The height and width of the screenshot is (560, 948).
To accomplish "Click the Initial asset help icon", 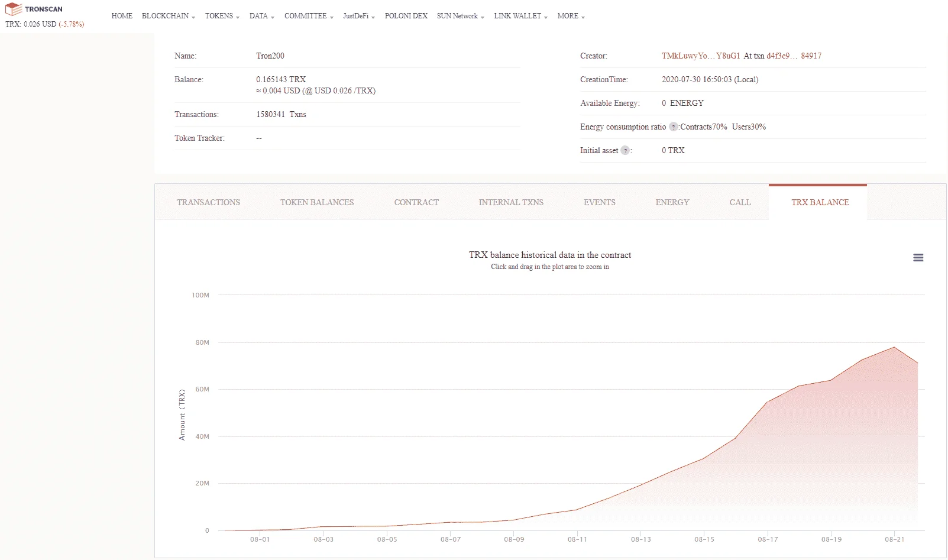I will click(625, 151).
